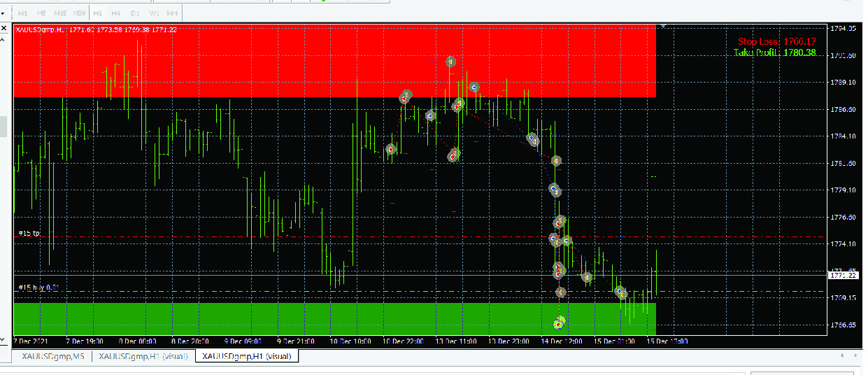868x375 pixels.
Task: Click the 9 Dec 21:00 time label
Action: (297, 341)
